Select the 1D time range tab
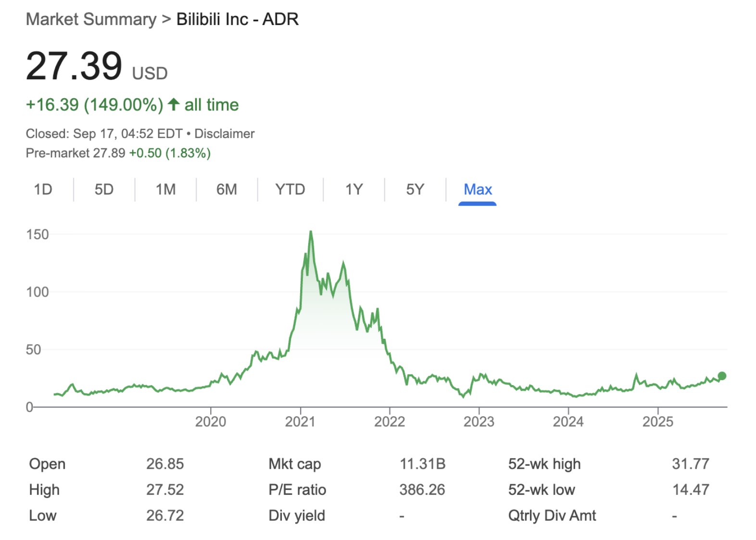 click(x=43, y=189)
